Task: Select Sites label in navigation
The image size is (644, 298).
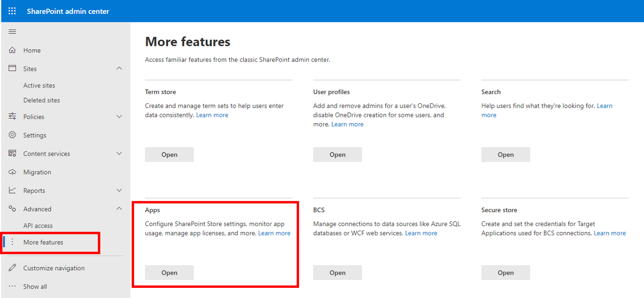Action: (30, 69)
